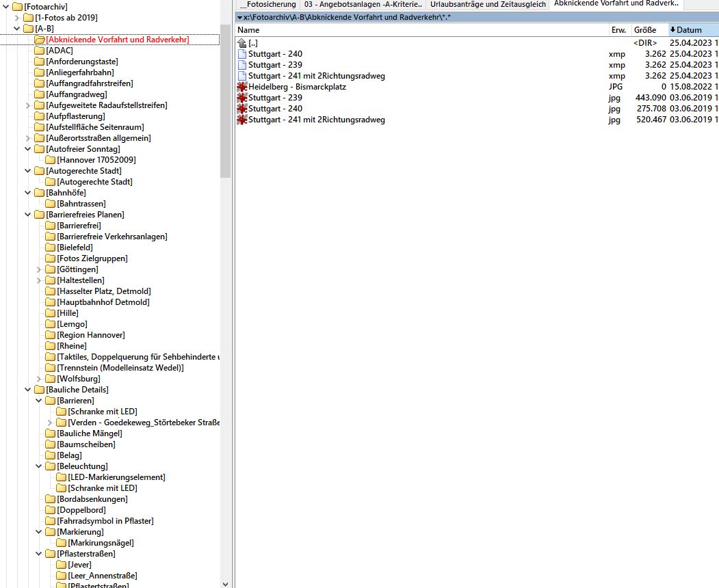Screen dimensions: 719x588
Task: Collapse the Autofreier Sonntag node
Action: click(28, 149)
